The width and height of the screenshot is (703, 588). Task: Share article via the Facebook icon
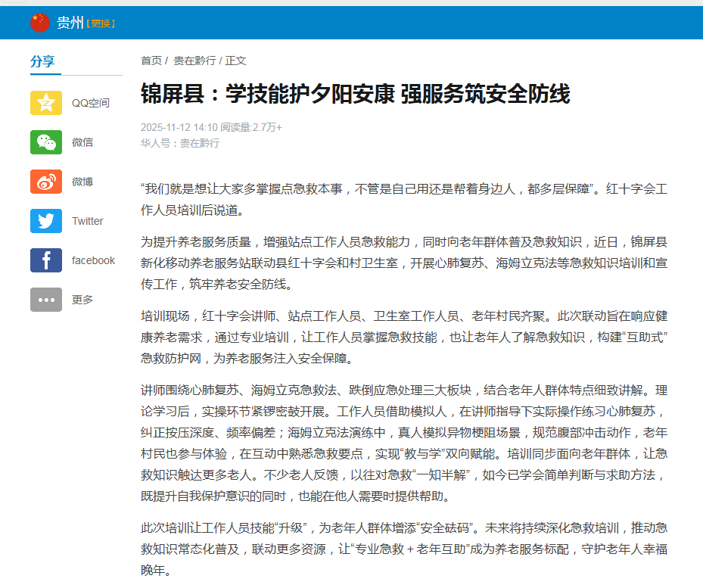[x=46, y=260]
